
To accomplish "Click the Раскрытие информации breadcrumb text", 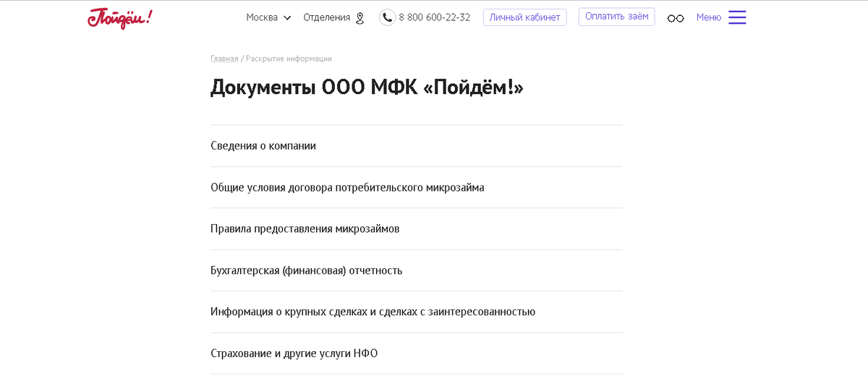I will tap(289, 59).
